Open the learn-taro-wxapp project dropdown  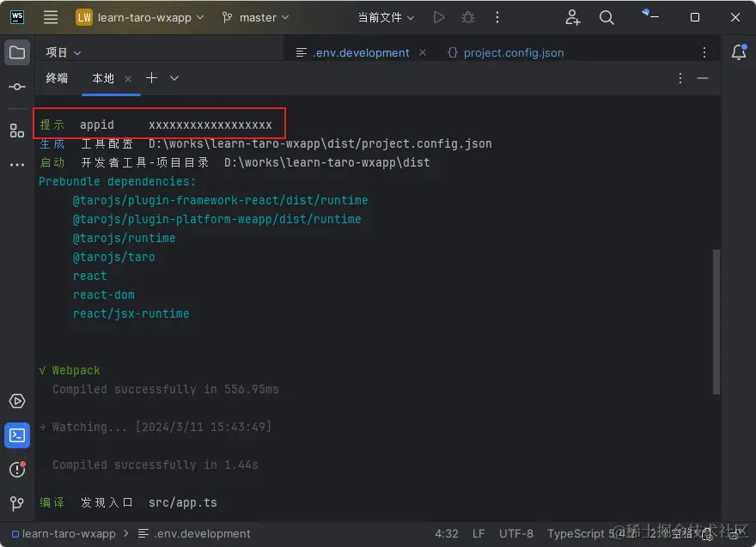tap(140, 17)
